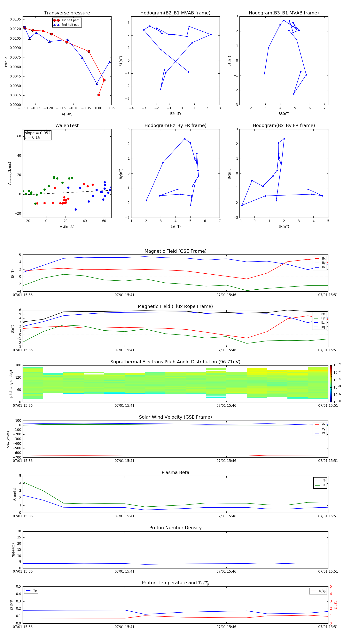Click the 'WalenTest' plot title
The height and width of the screenshot is (644, 351).
(67, 125)
